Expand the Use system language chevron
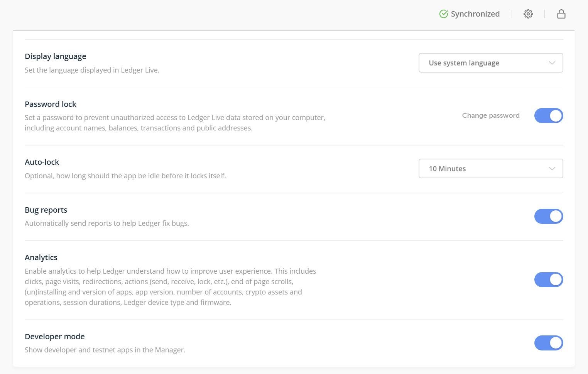The image size is (588, 374). pyautogui.click(x=552, y=63)
